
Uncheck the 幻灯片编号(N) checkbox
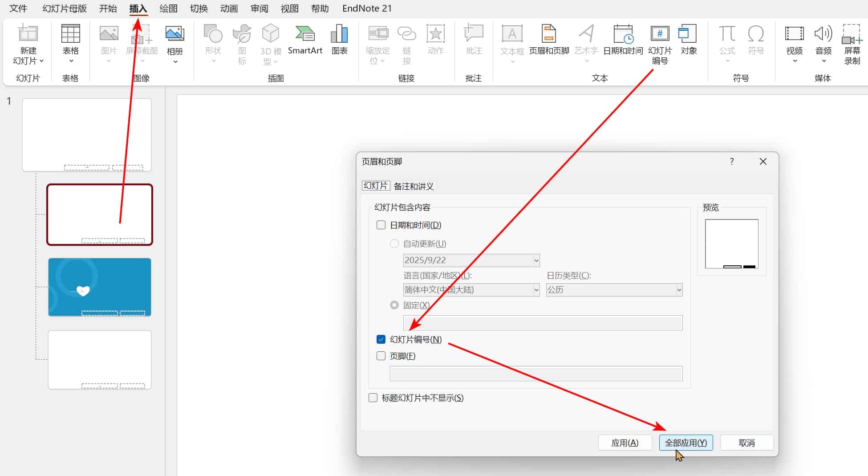coord(381,340)
